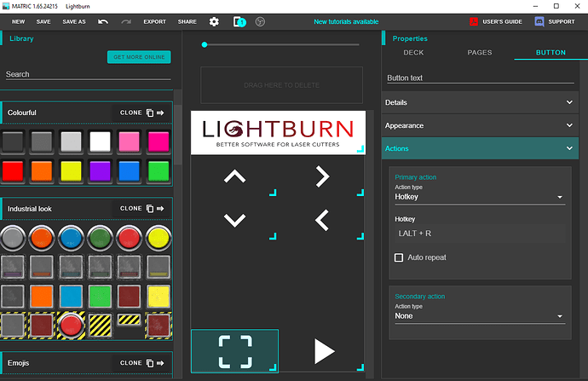Click CLONE for Colourful set
Screen dimensions: 588x381
(131, 113)
